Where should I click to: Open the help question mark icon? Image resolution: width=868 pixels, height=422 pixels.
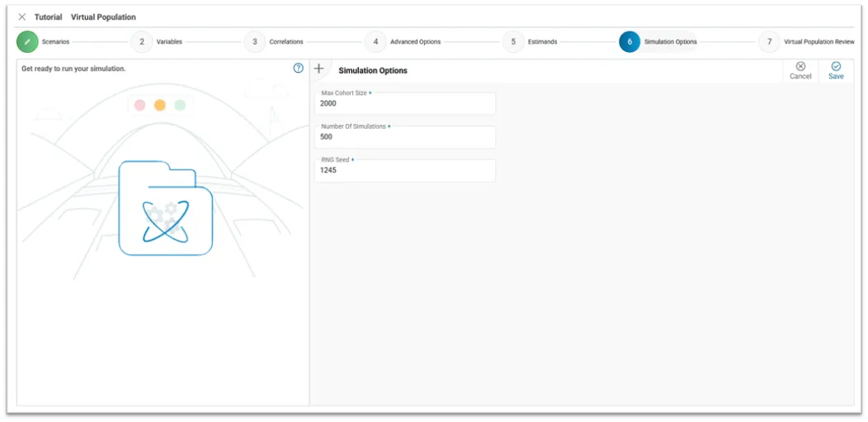299,69
